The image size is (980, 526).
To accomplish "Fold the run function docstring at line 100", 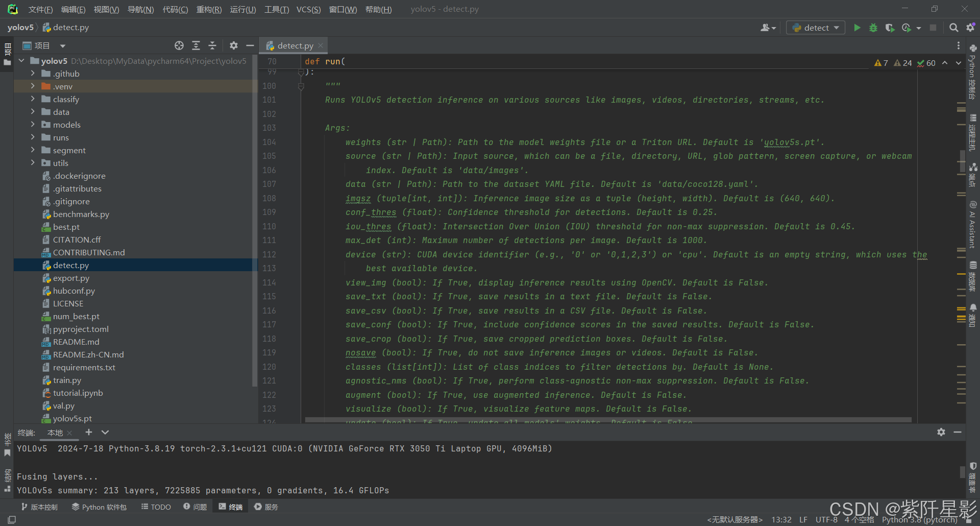I will [x=301, y=86].
